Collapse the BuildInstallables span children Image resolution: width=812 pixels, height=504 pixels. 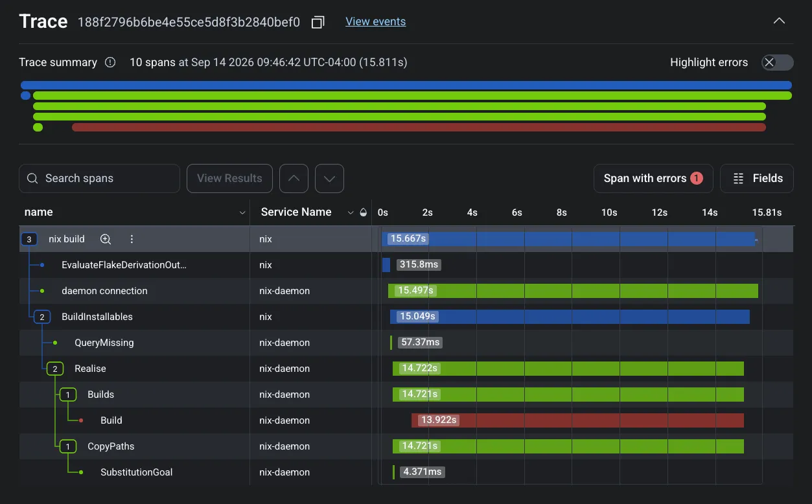pos(41,317)
